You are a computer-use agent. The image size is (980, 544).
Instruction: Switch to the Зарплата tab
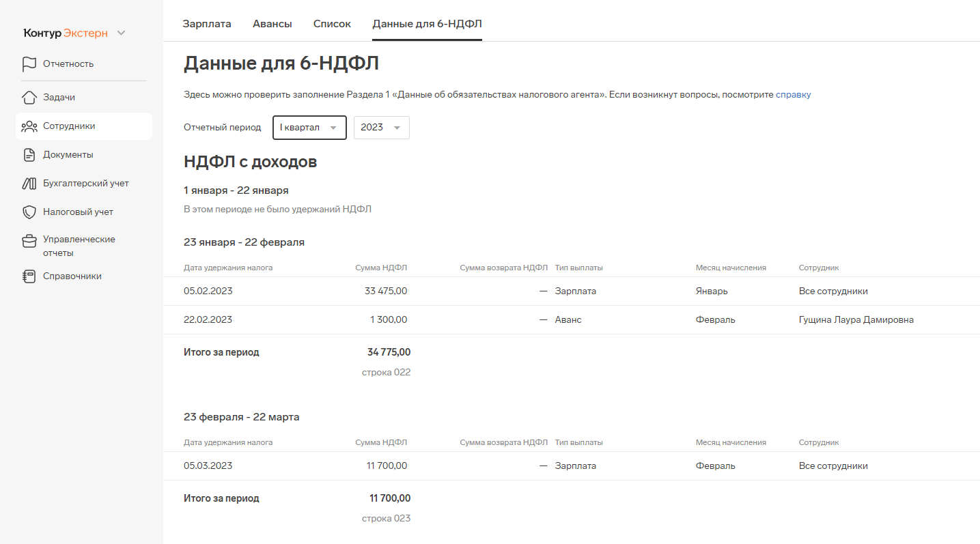[x=207, y=24]
